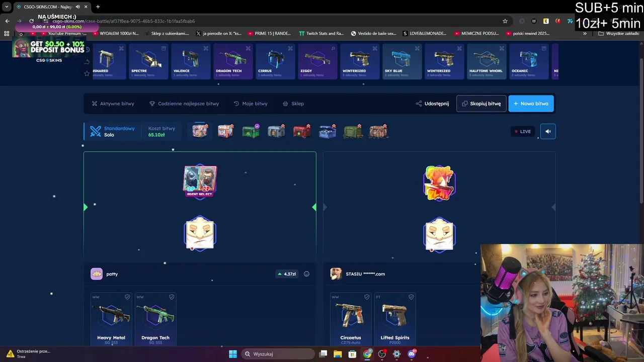The image size is (644, 362).
Task: Open the DRAGON TECH live drop card
Action: (233, 61)
